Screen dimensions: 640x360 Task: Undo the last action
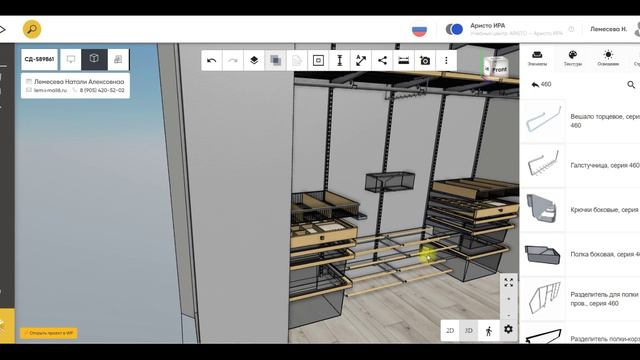tap(211, 61)
